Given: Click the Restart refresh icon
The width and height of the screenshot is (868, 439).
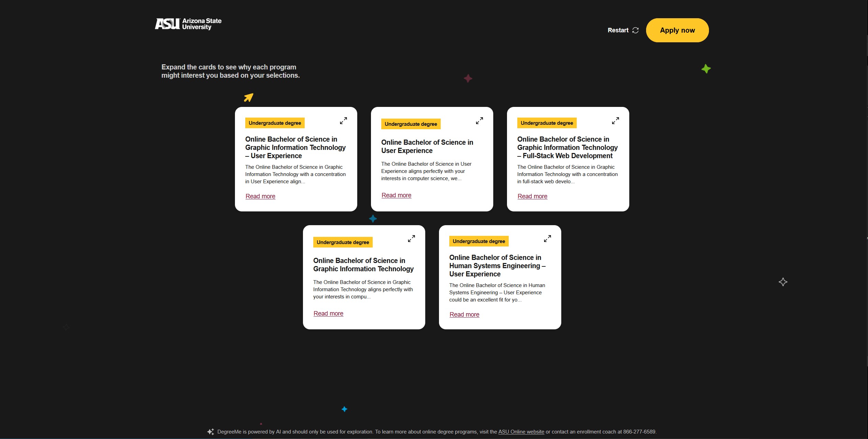Looking at the screenshot, I should pos(635,30).
